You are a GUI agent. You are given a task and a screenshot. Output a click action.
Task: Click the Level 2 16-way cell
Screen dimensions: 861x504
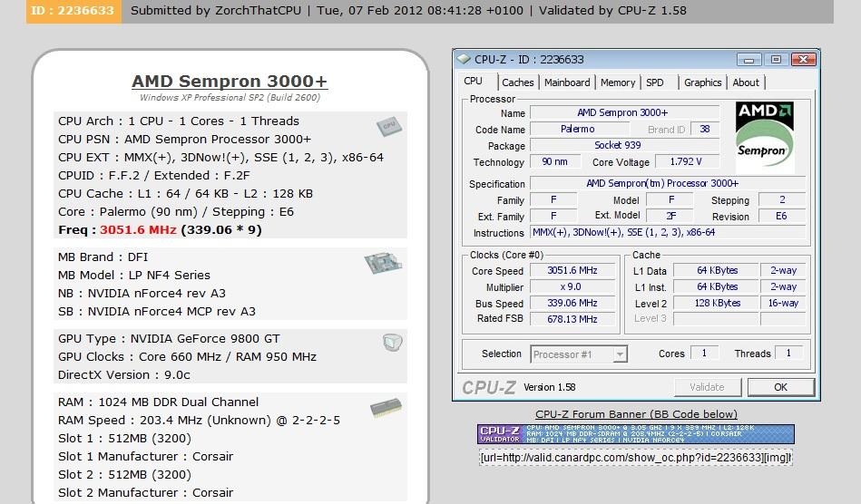coord(784,304)
